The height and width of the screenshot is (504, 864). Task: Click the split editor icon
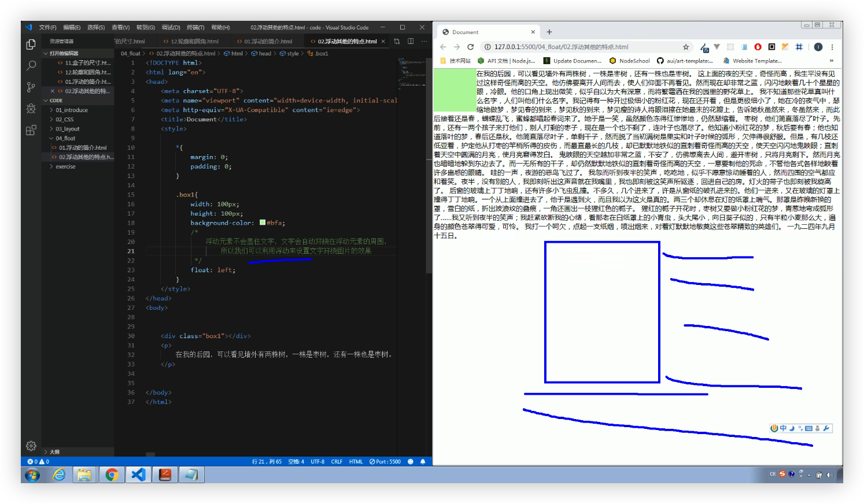(411, 41)
